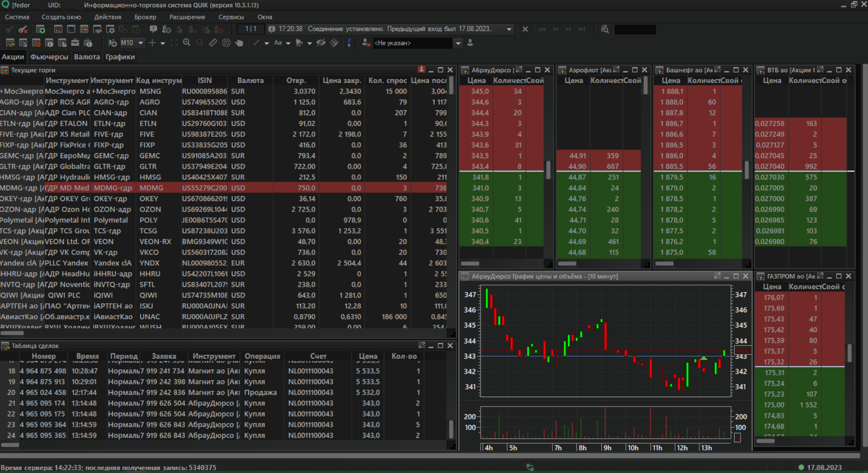Click the Время header in Таблица сделок
The width and height of the screenshot is (868, 473).
[87, 356]
